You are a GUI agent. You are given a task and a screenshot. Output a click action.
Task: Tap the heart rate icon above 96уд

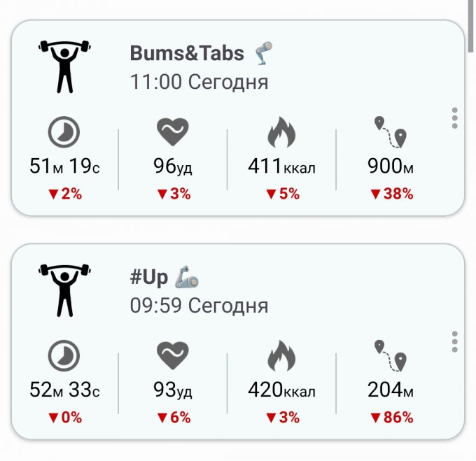tap(172, 132)
